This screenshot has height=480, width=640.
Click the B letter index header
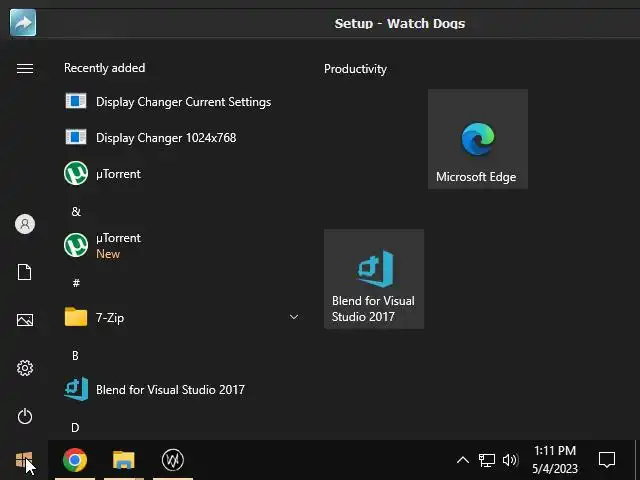tap(76, 356)
